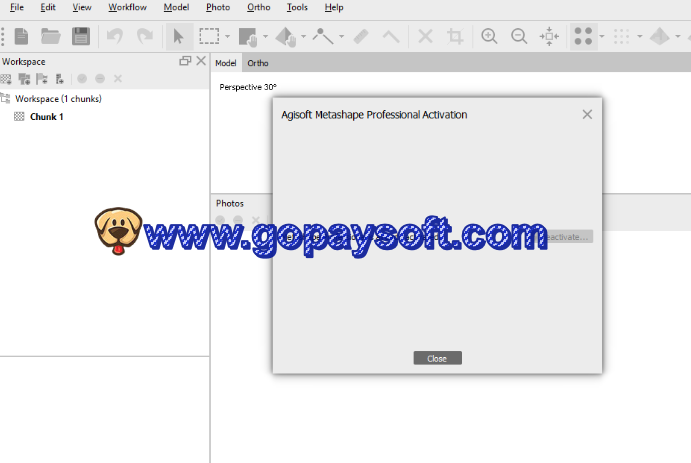691x463 pixels.
Task: Expand the Move region dropdown arrow
Action: [x=265, y=37]
